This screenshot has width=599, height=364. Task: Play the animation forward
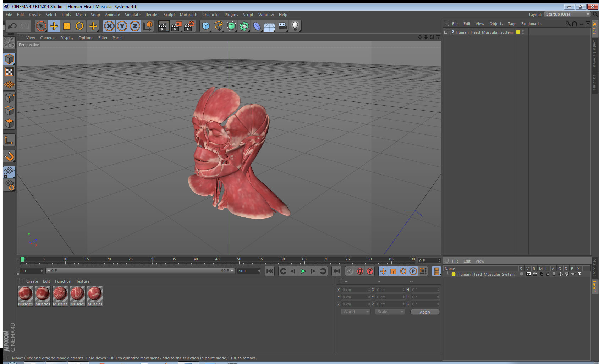(303, 271)
